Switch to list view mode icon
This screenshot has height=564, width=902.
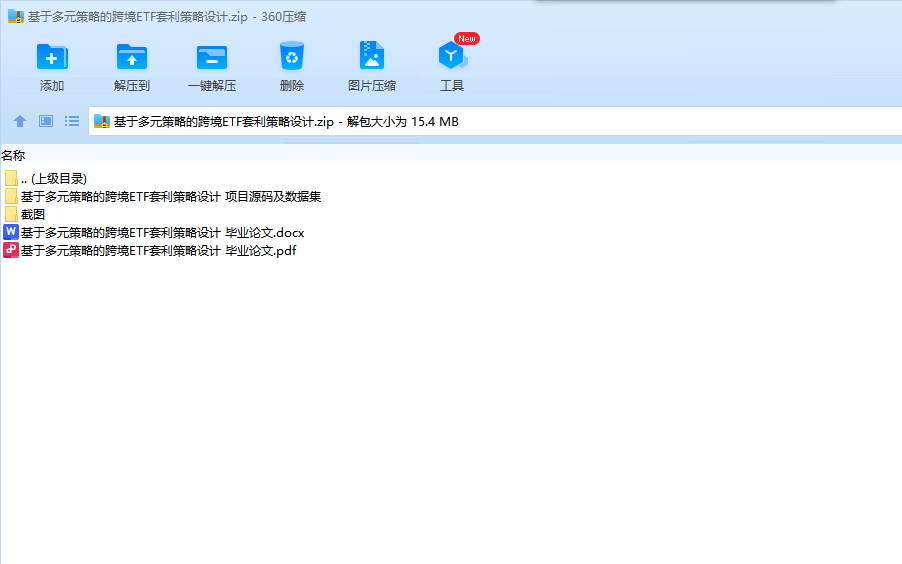pyautogui.click(x=72, y=121)
